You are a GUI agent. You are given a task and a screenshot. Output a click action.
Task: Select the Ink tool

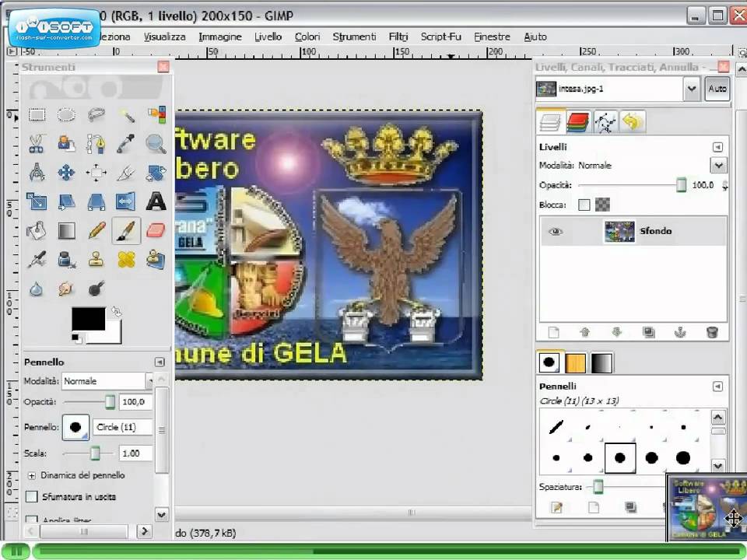66,260
